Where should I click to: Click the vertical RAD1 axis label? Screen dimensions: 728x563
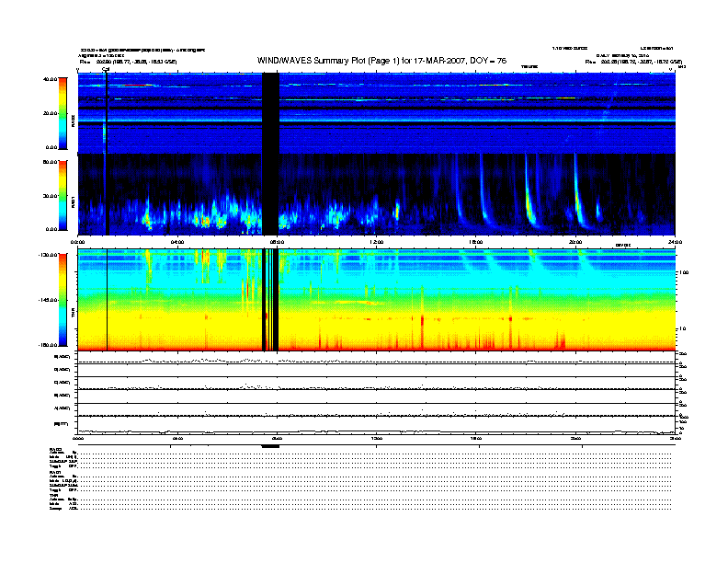tap(73, 201)
